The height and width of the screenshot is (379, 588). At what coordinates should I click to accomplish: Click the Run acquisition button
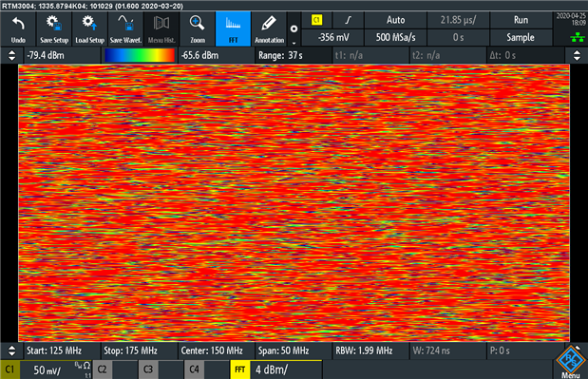(x=521, y=20)
